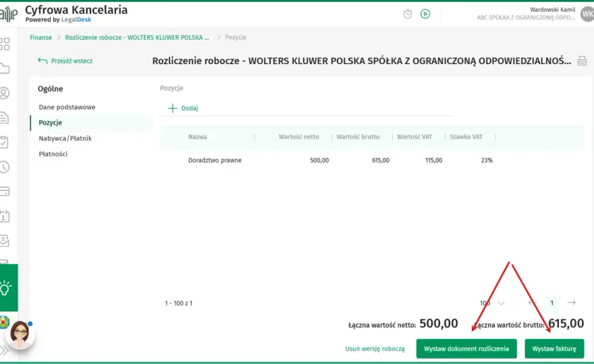The width and height of the screenshot is (594, 364).
Task: Open the Finanse breadcrumb
Action: pos(41,38)
